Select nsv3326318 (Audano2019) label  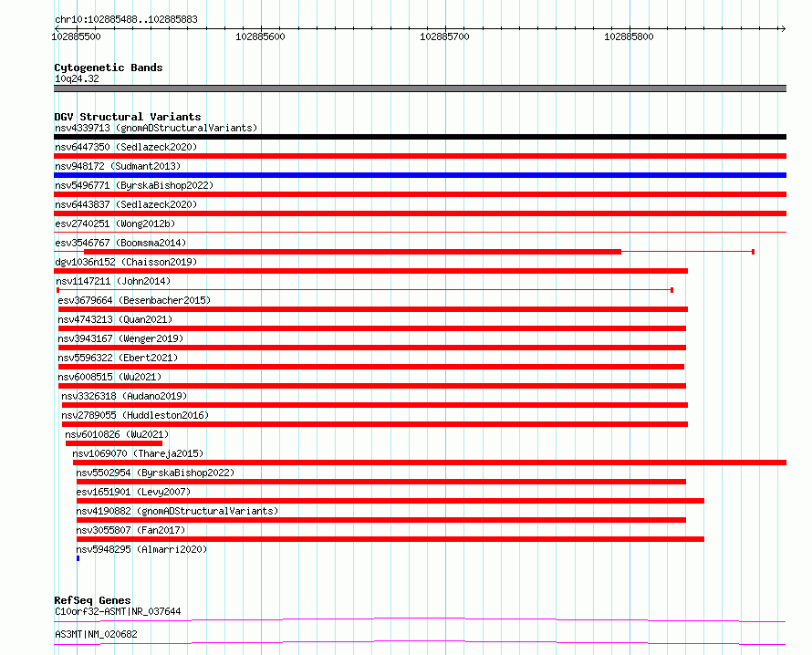pos(124,396)
